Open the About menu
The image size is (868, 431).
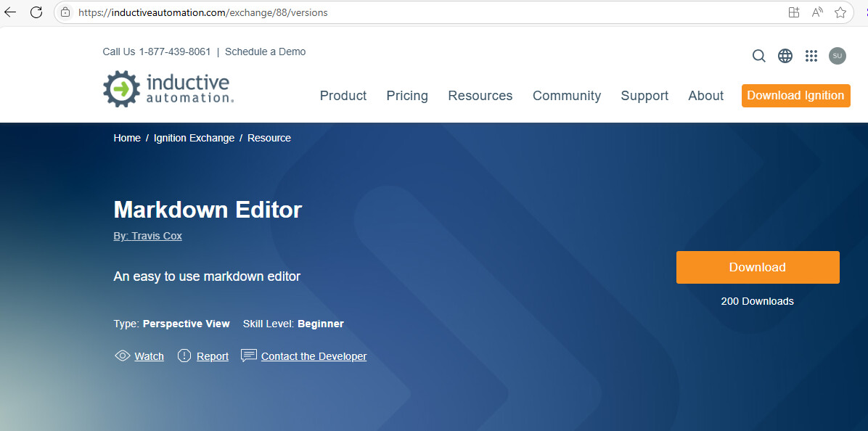pyautogui.click(x=706, y=96)
